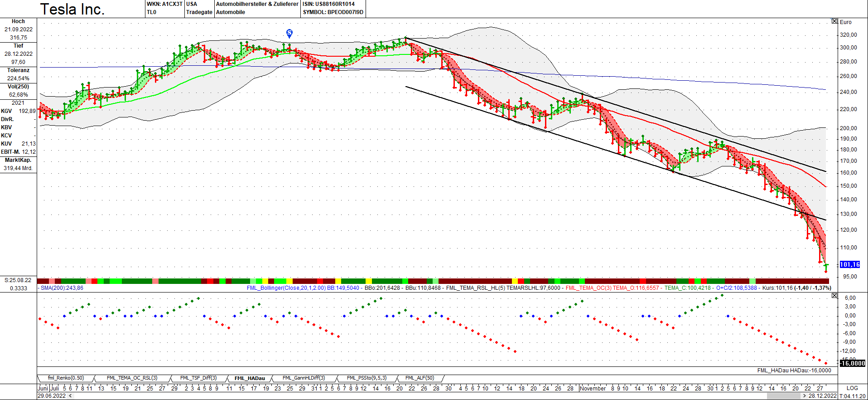Click the USA country label
This screenshot has height=400, width=868.
192,4
